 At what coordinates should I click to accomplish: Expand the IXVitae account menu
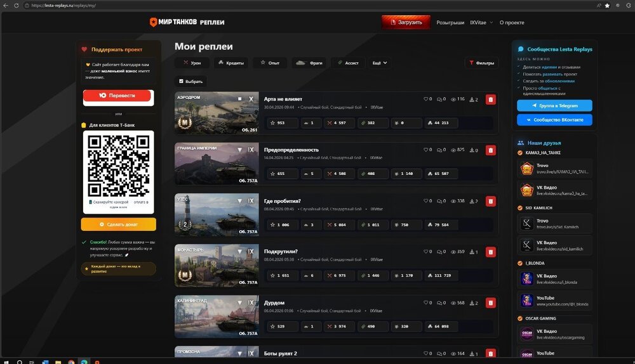(x=481, y=23)
